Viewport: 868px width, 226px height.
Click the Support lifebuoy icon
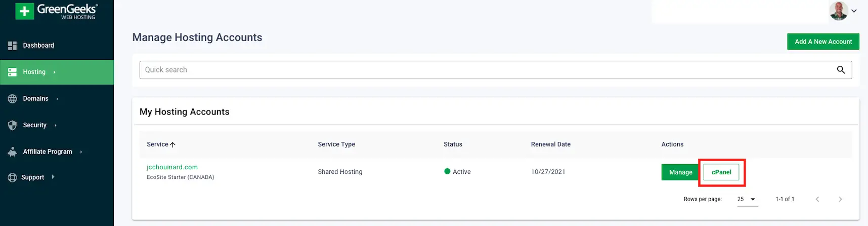tap(13, 177)
